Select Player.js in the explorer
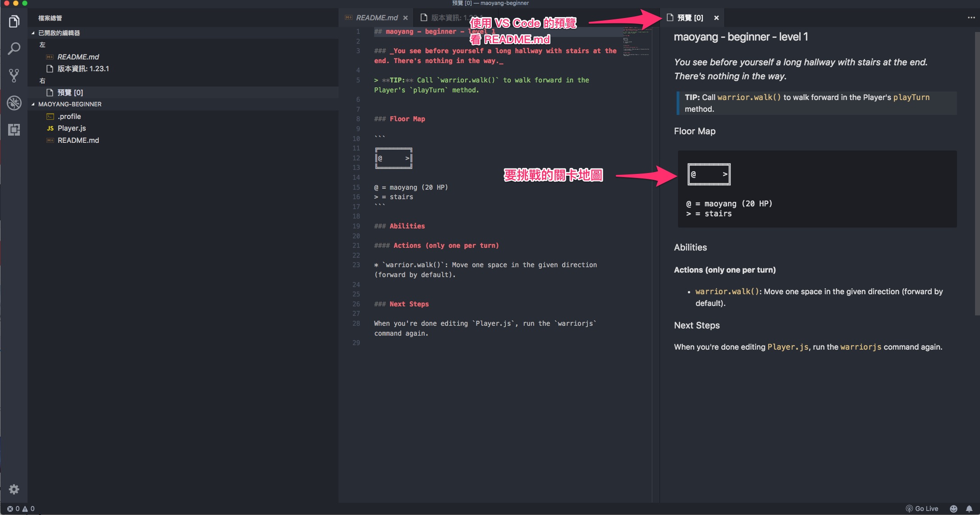 (72, 128)
